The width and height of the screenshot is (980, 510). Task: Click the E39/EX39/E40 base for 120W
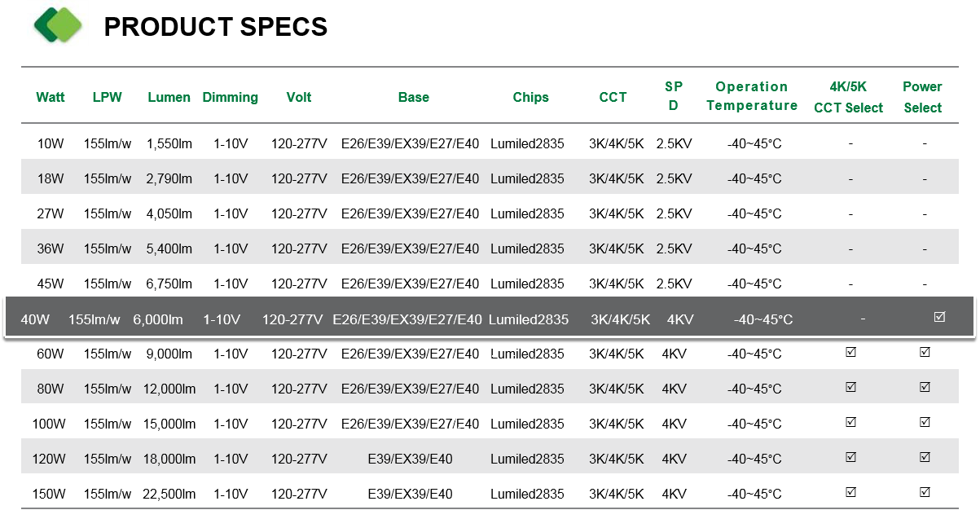(x=411, y=459)
